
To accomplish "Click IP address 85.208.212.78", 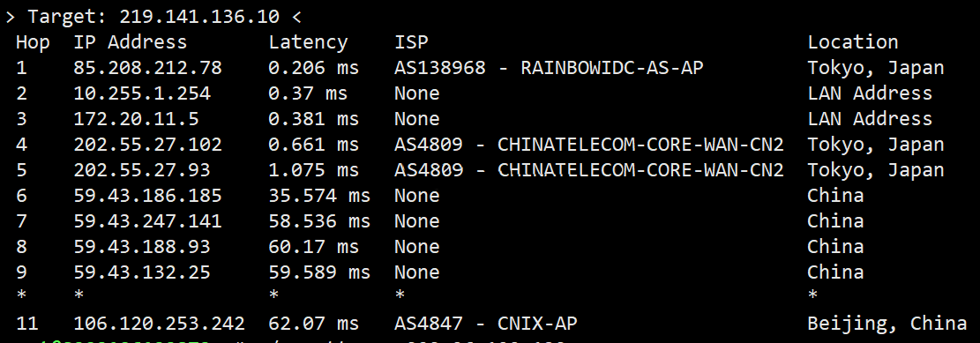I will [147, 68].
